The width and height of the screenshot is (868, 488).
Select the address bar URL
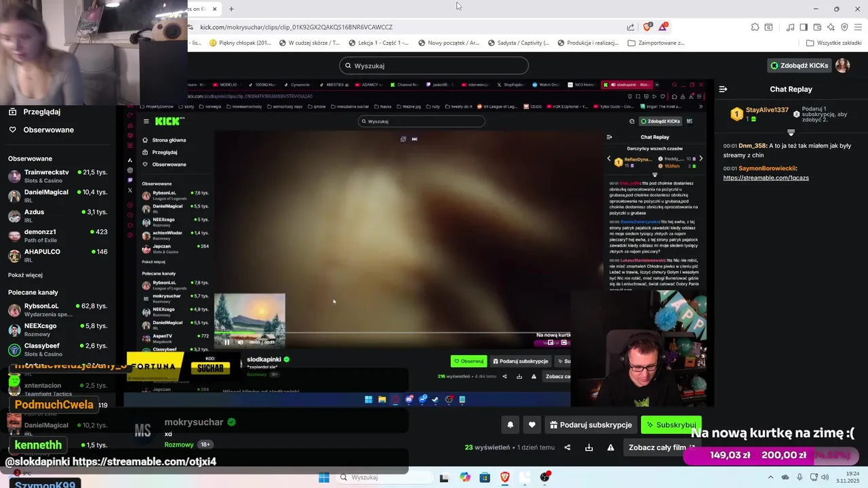coord(296,27)
